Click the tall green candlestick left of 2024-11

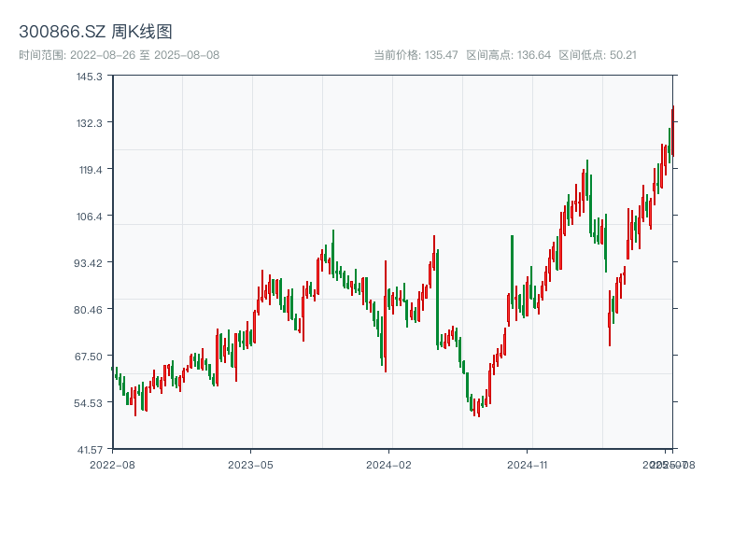[512, 271]
